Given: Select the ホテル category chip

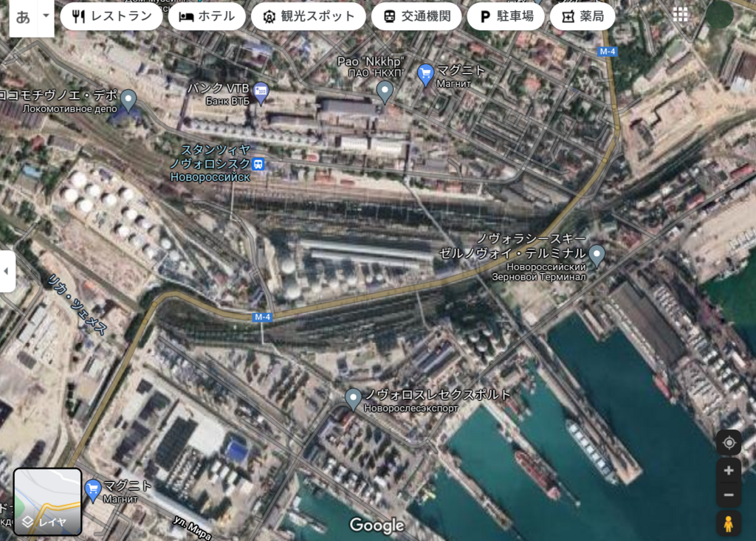Looking at the screenshot, I should (207, 16).
